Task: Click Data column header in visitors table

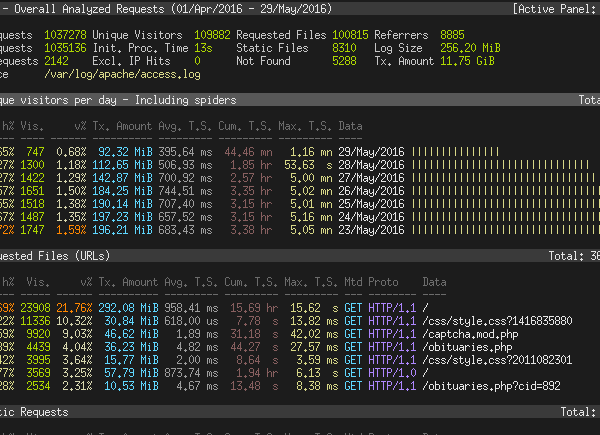Action: pos(350,126)
